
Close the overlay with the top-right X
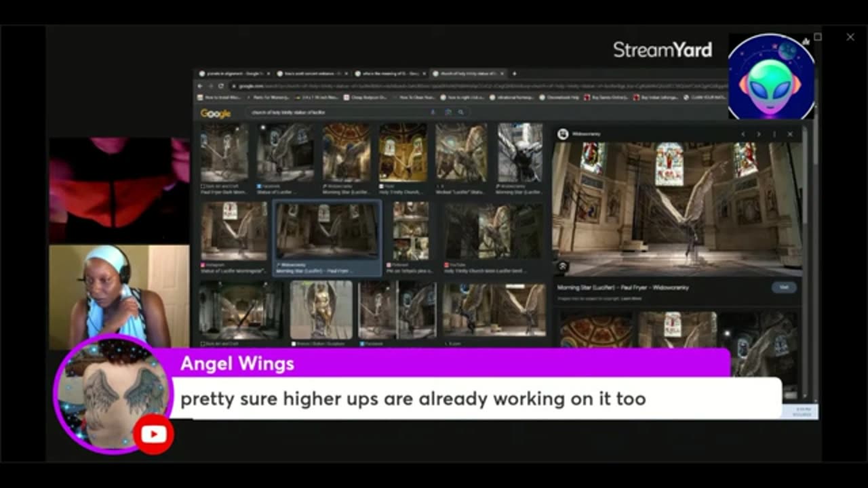(x=850, y=37)
